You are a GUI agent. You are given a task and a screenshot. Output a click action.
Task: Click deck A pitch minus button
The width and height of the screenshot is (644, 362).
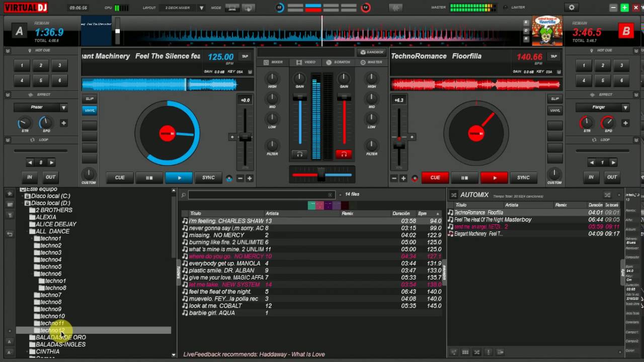240,178
